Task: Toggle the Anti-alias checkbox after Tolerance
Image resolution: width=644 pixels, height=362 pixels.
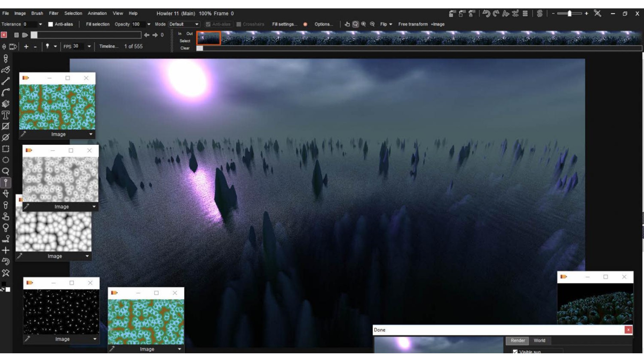Action: point(51,24)
